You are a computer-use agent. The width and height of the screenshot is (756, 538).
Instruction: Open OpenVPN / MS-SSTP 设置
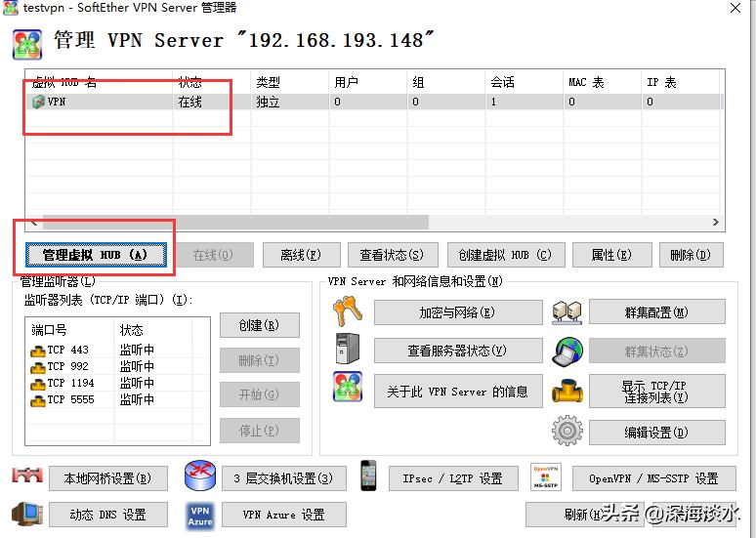(653, 478)
